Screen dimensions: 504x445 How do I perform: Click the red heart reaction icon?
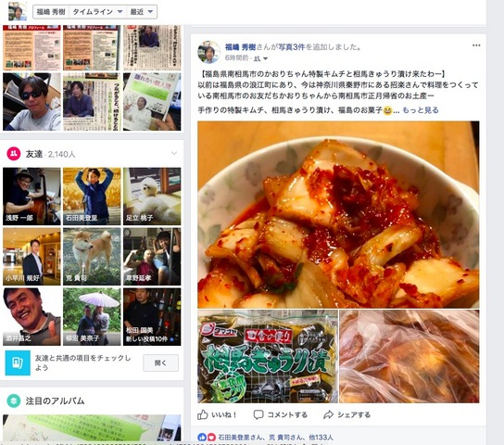[211, 438]
